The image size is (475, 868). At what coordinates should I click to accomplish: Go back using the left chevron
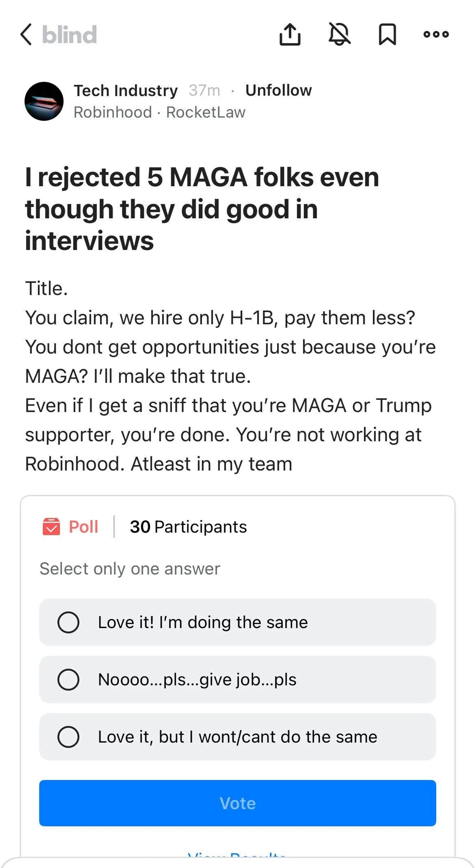(26, 34)
